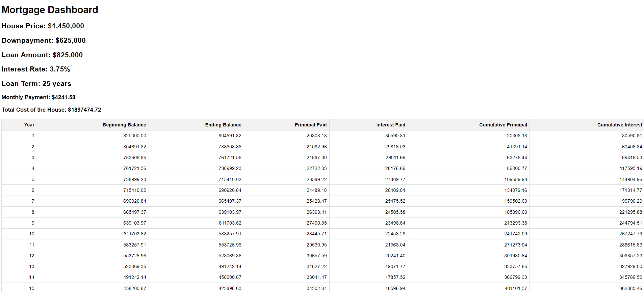
Task: Click the Loan Term 25 years heading
Action: [36, 84]
